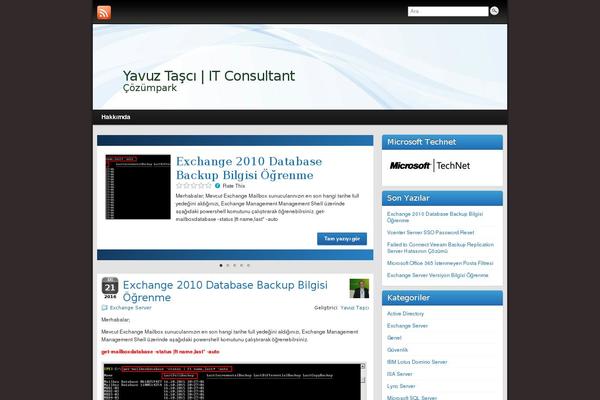This screenshot has width=600, height=400.
Task: Click the Kategoriler widget header
Action: pos(442,298)
